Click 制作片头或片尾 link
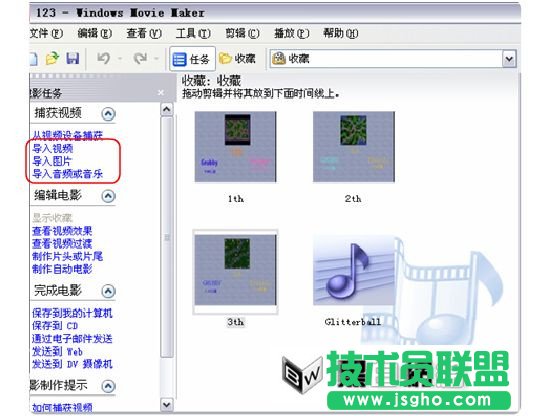 (x=67, y=256)
